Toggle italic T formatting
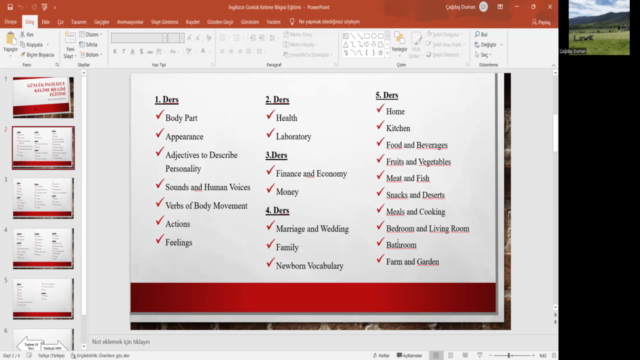This screenshot has width=640, height=360. [124, 51]
